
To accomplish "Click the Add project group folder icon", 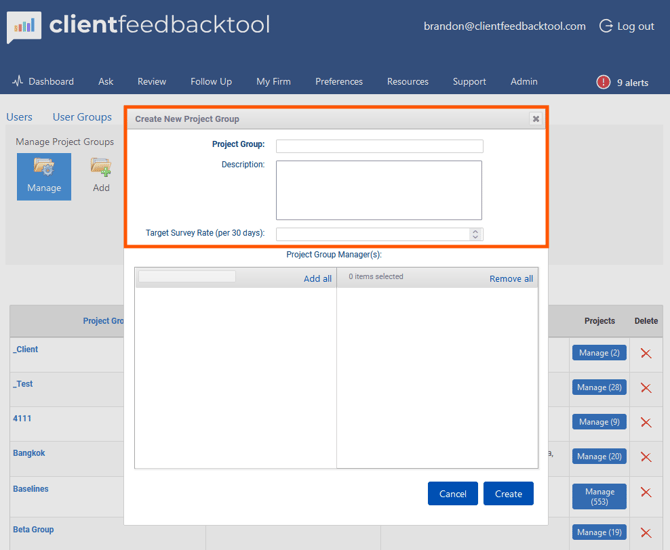I will 101,167.
